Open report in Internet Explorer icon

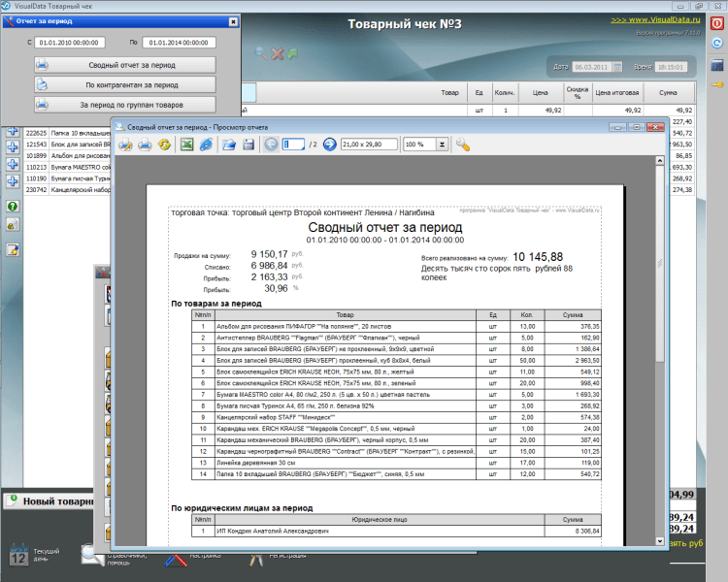(206, 145)
